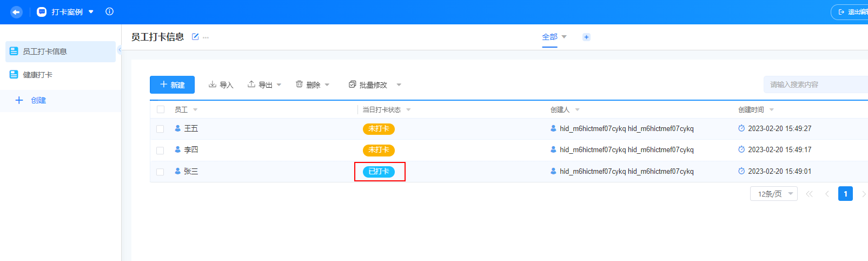868x261 pixels.
Task: Toggle the select-all checkbox in table header
Action: [161, 109]
